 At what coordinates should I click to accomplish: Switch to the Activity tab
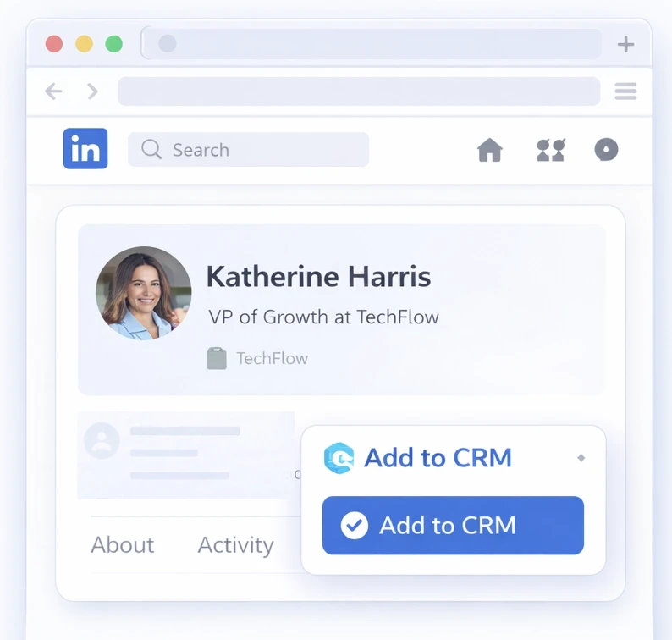click(236, 545)
